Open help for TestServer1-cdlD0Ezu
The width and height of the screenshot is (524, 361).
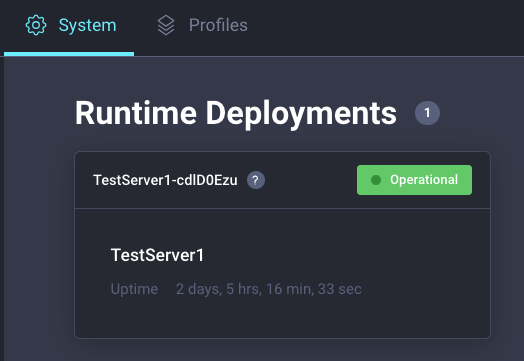(256, 180)
